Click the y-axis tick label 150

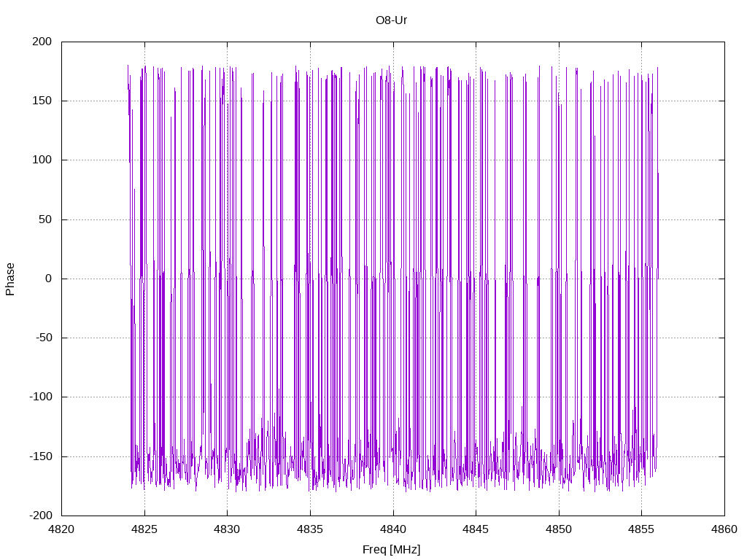(x=42, y=101)
